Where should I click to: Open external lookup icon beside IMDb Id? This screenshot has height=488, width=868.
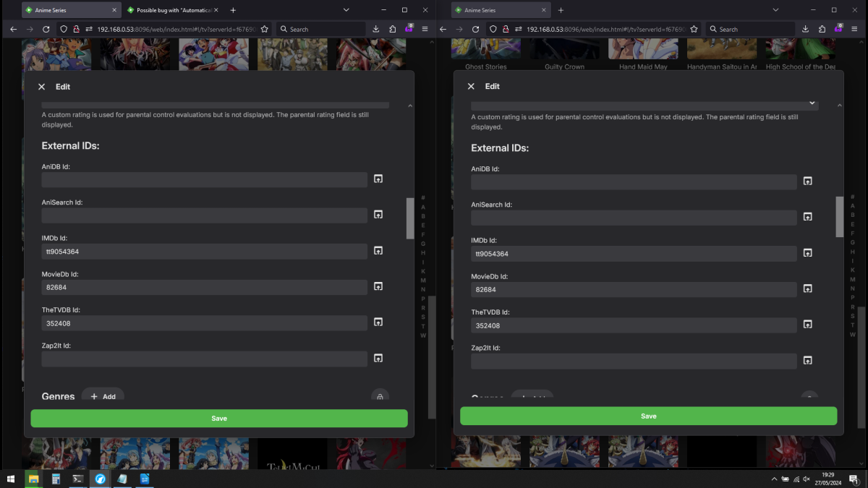pyautogui.click(x=378, y=250)
